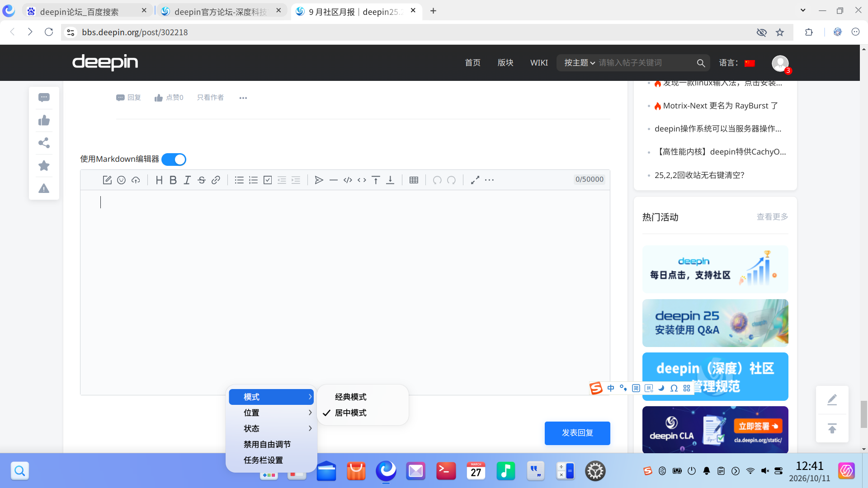
Task: Switch the editor to fullscreen mode
Action: click(x=475, y=180)
